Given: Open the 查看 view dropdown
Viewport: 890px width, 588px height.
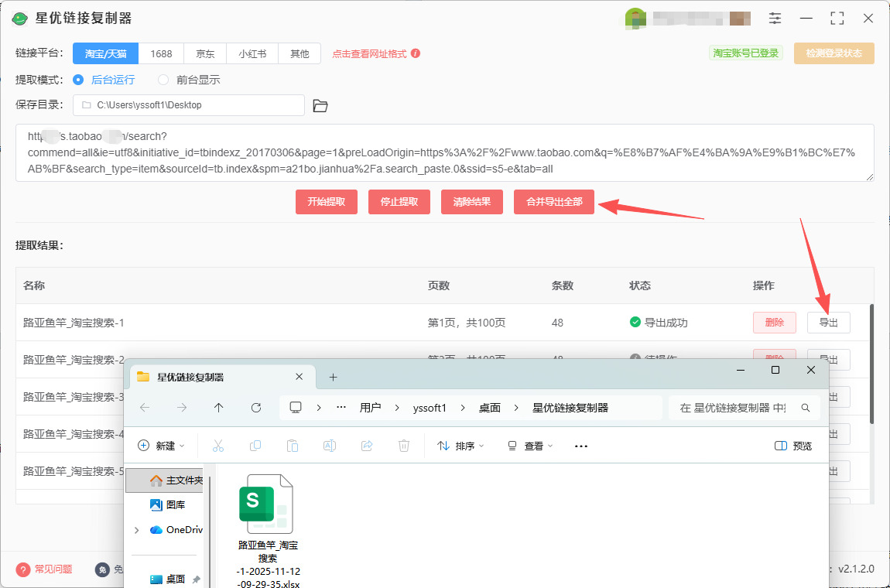Looking at the screenshot, I should [530, 446].
